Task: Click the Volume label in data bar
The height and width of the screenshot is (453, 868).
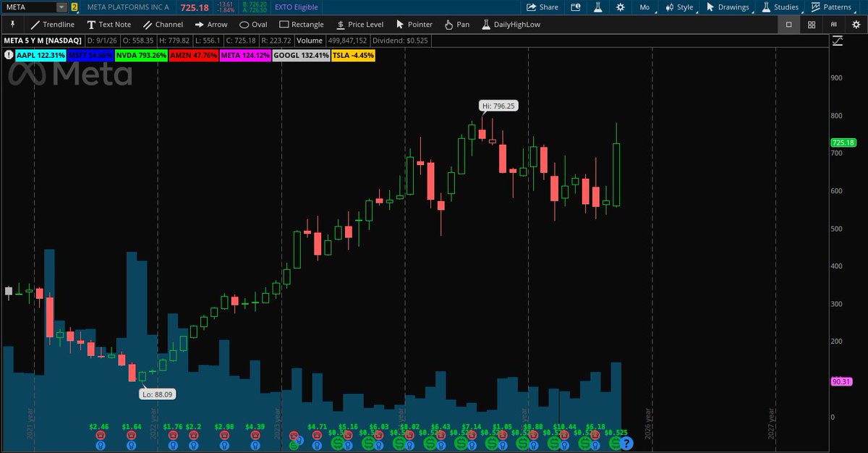Action: pyautogui.click(x=309, y=41)
